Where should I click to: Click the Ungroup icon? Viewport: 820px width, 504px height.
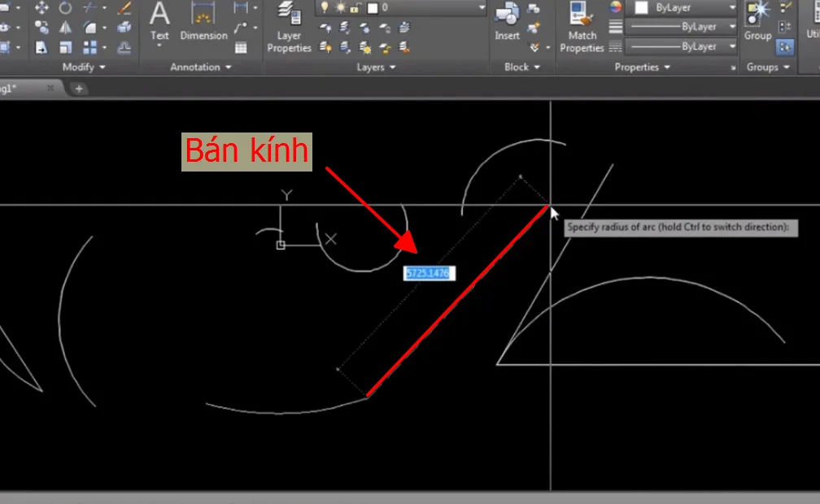pyautogui.click(x=786, y=7)
